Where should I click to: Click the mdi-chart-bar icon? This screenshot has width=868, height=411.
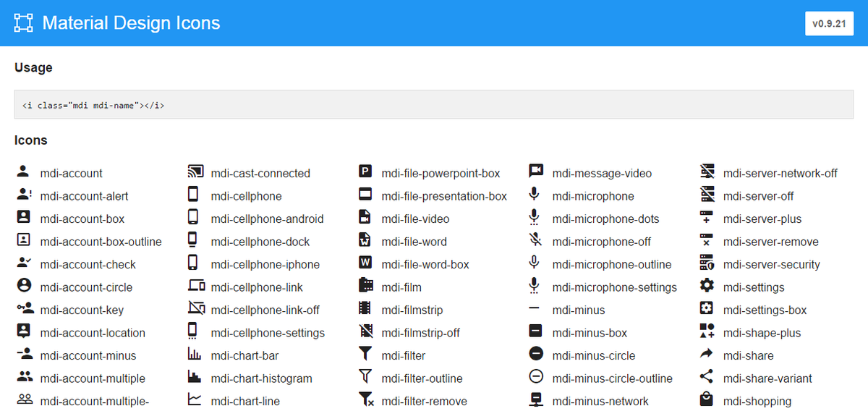coord(194,355)
